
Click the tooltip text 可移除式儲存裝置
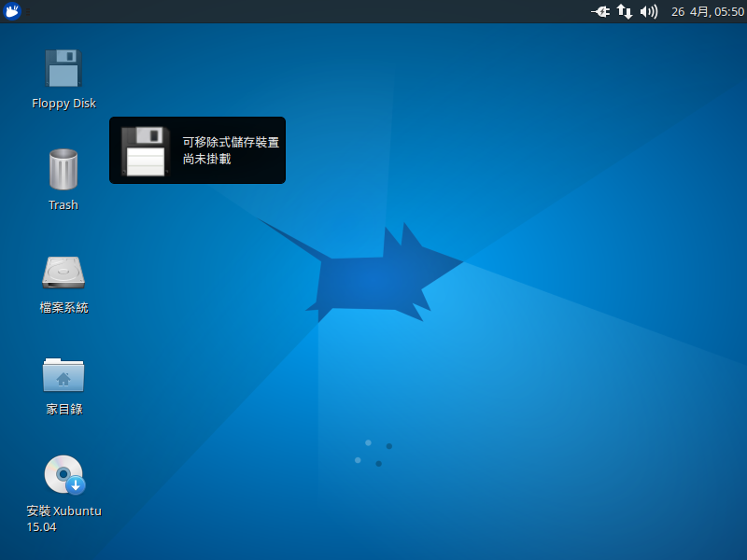(x=231, y=142)
